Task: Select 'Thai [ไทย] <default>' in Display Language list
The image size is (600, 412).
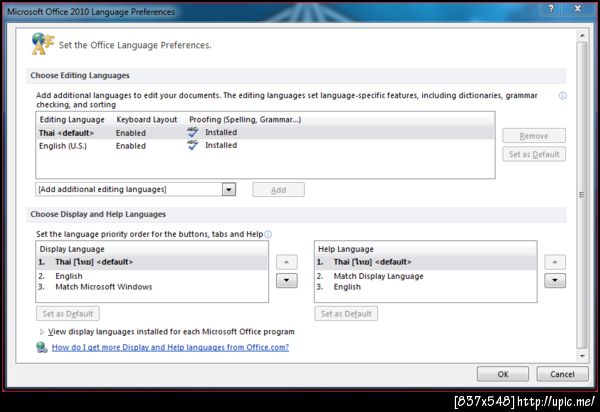Action: coord(152,262)
